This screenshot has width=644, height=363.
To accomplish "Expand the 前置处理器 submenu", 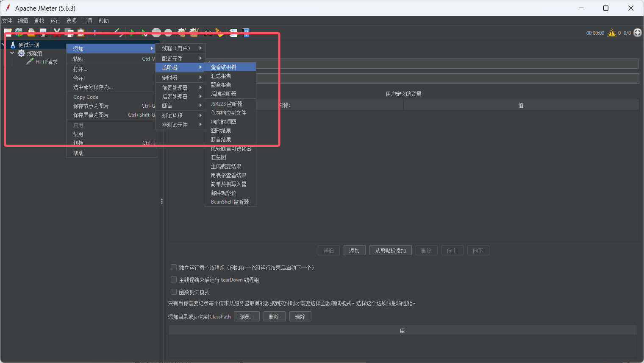I will click(x=180, y=87).
